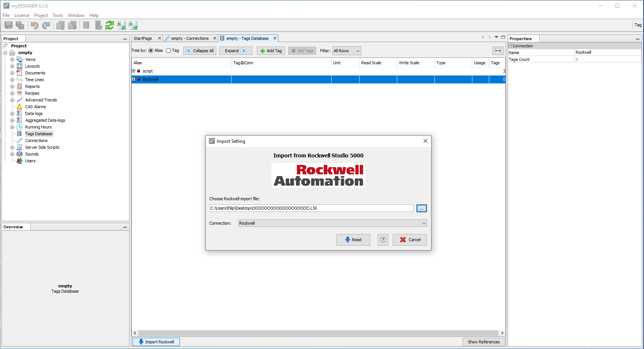Viewport: 644px width, 349px height.
Task: Click the server with green arrow (upload) icon
Action: 60,25
